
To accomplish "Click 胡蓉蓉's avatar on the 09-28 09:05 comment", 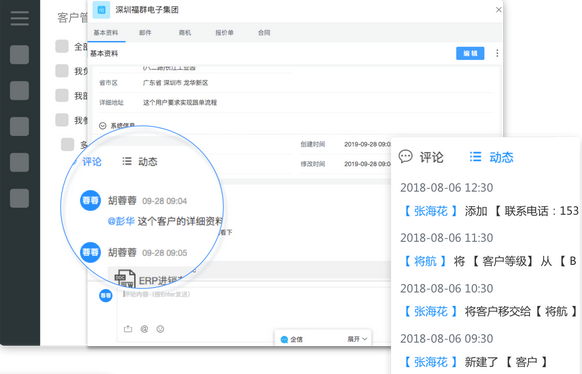I will click(x=91, y=252).
